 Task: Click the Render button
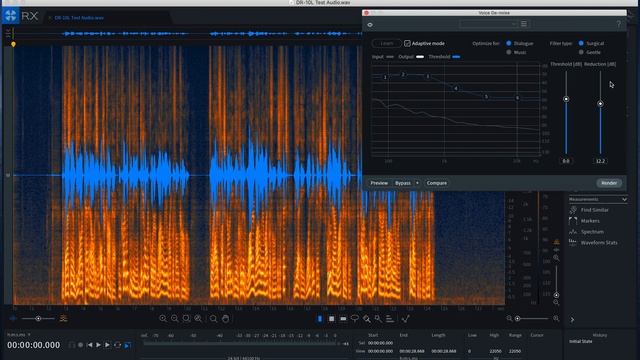click(x=609, y=183)
